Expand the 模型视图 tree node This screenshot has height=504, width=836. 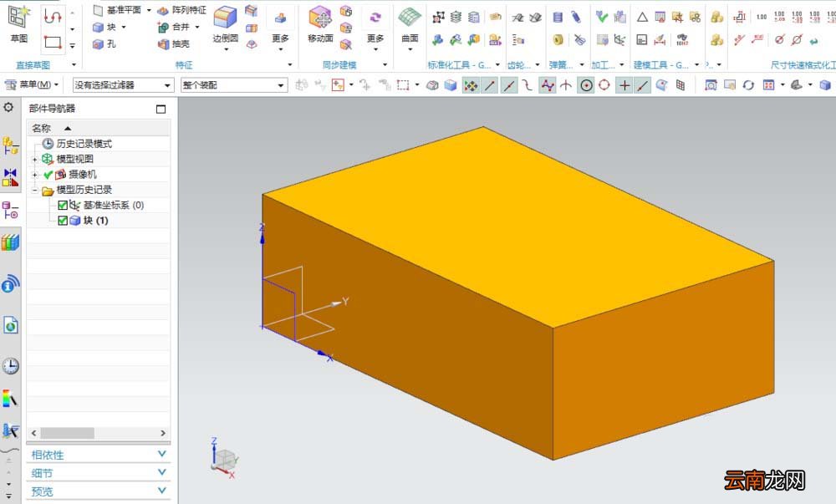[34, 160]
